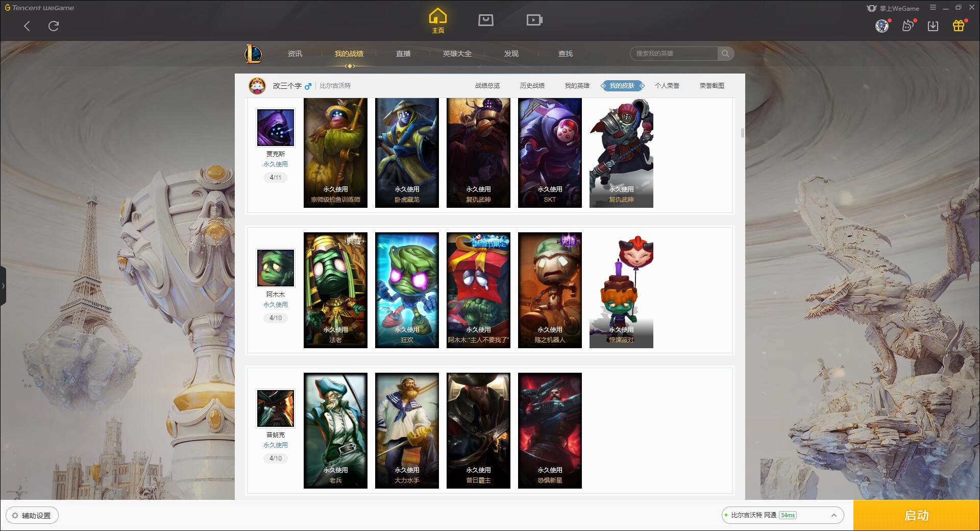Screen dimensions: 980x531
Task: Click 比尔吉沃特 server name near username
Action: [335, 86]
